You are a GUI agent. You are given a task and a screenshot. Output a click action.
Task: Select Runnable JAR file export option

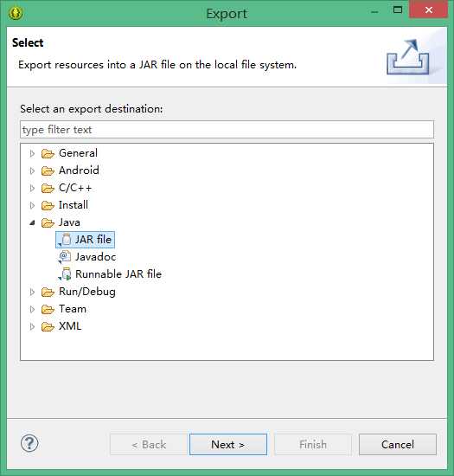click(x=118, y=274)
